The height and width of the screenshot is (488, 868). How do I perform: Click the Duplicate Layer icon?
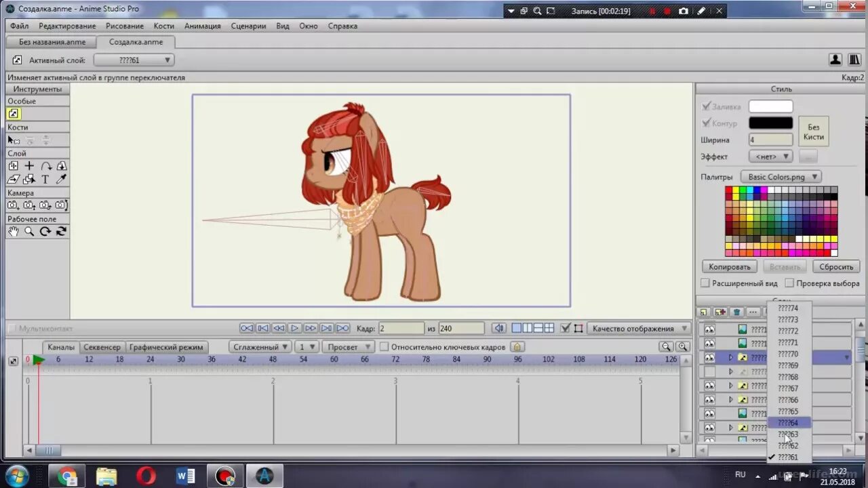click(720, 312)
